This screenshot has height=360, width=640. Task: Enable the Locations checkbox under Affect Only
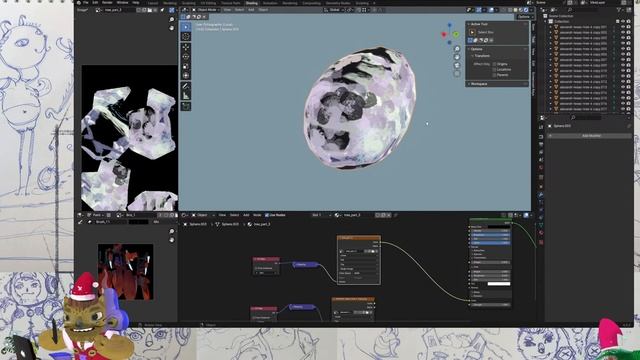(494, 69)
